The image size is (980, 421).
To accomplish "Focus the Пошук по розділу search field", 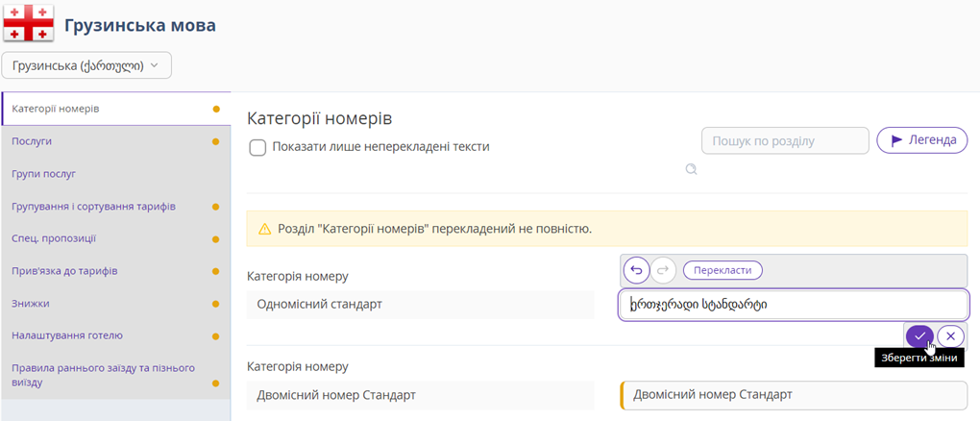I will [786, 140].
